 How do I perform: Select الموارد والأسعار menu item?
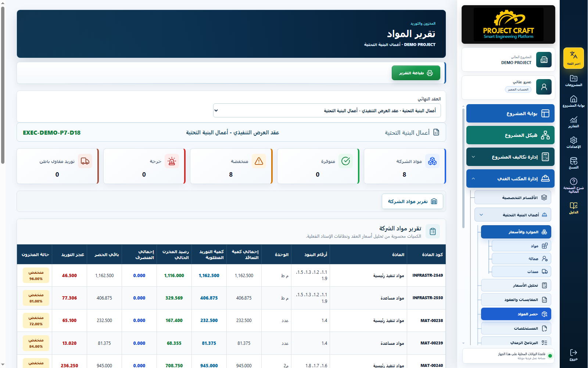click(516, 232)
